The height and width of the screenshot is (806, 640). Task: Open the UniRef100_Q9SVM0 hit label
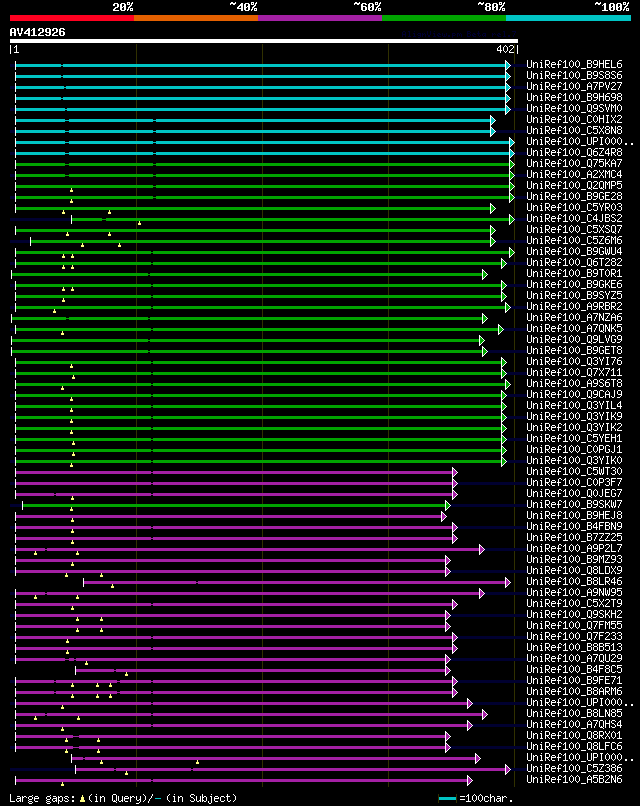574,108
